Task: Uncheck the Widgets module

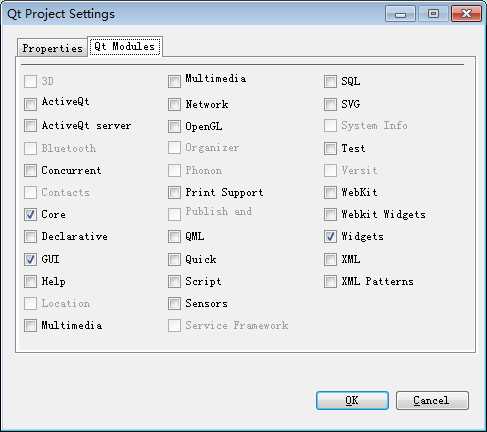Action: click(330, 237)
